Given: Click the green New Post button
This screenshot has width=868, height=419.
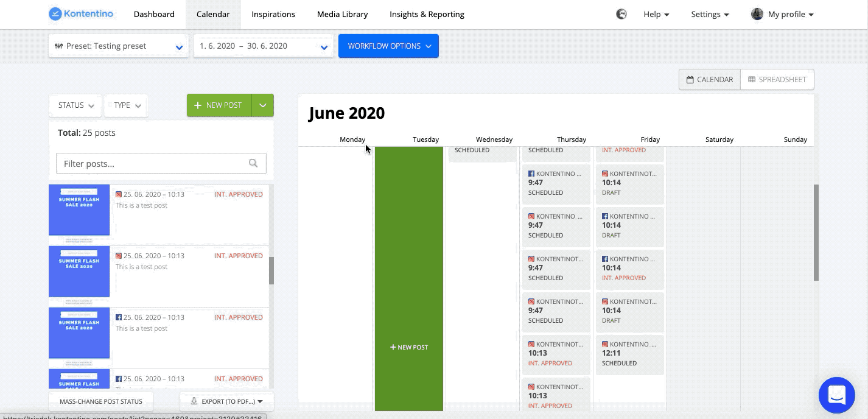Looking at the screenshot, I should [219, 105].
